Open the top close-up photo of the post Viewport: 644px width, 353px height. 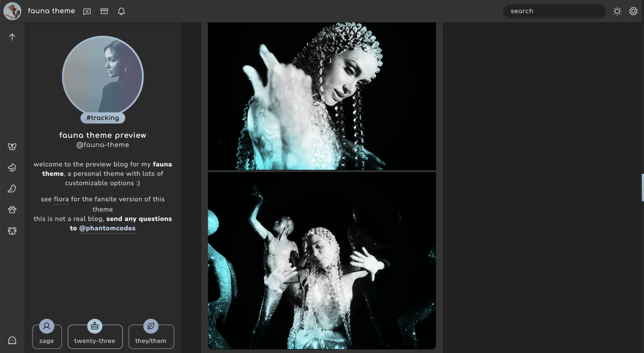point(322,96)
